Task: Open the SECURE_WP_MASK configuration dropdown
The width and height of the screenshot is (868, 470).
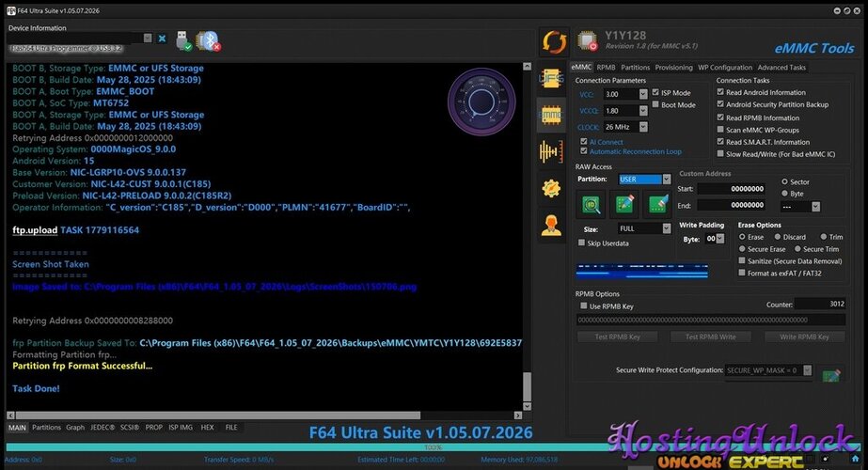Action: coord(807,369)
